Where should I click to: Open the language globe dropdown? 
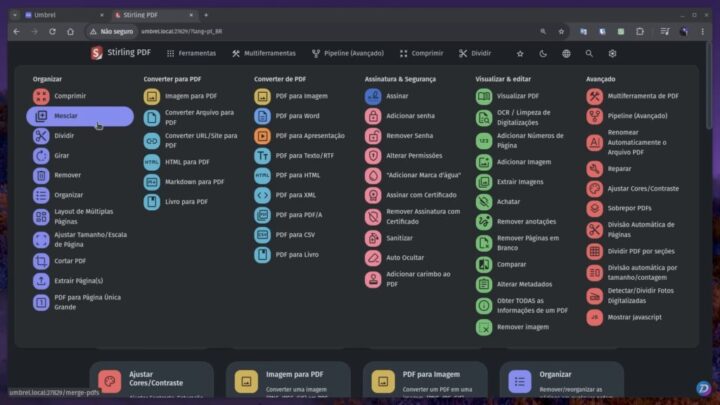[566, 53]
